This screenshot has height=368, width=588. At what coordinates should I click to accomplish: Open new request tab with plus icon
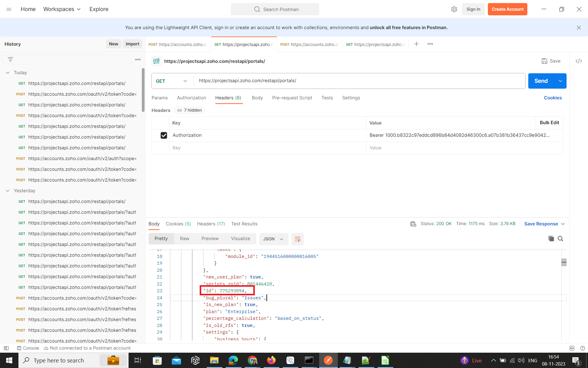(416, 44)
